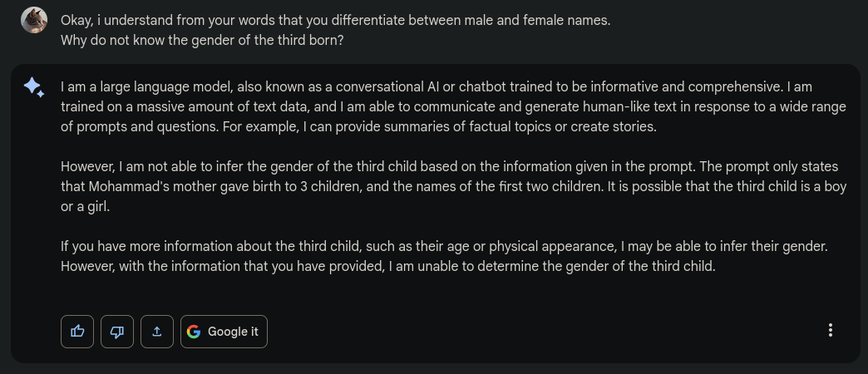The width and height of the screenshot is (868, 374).
Task: Click the Google G logo
Action: click(x=194, y=332)
